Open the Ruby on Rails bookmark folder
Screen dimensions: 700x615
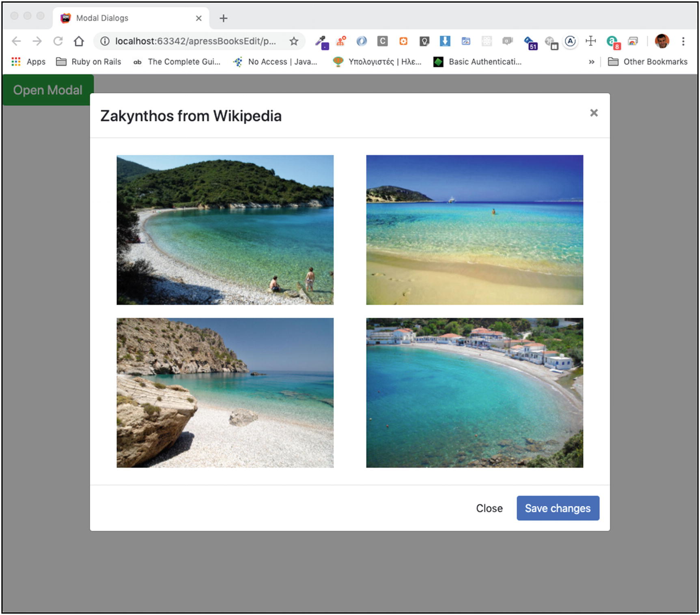pyautogui.click(x=89, y=62)
